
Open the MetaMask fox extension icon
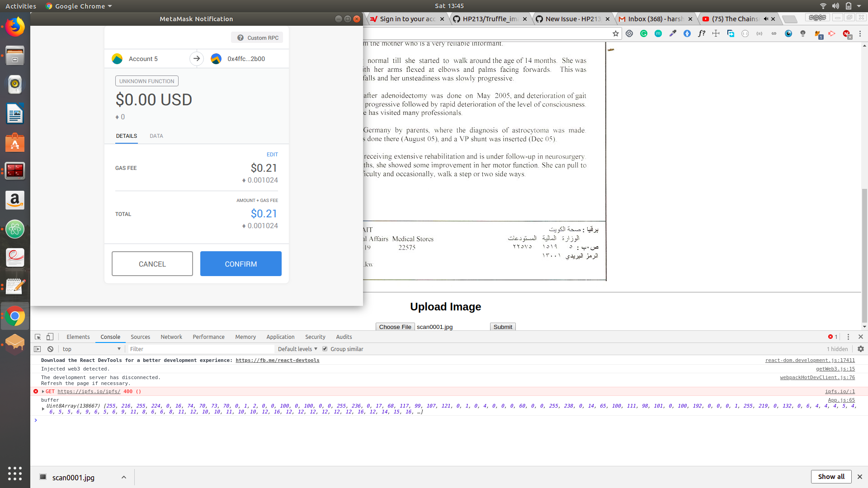click(x=818, y=33)
